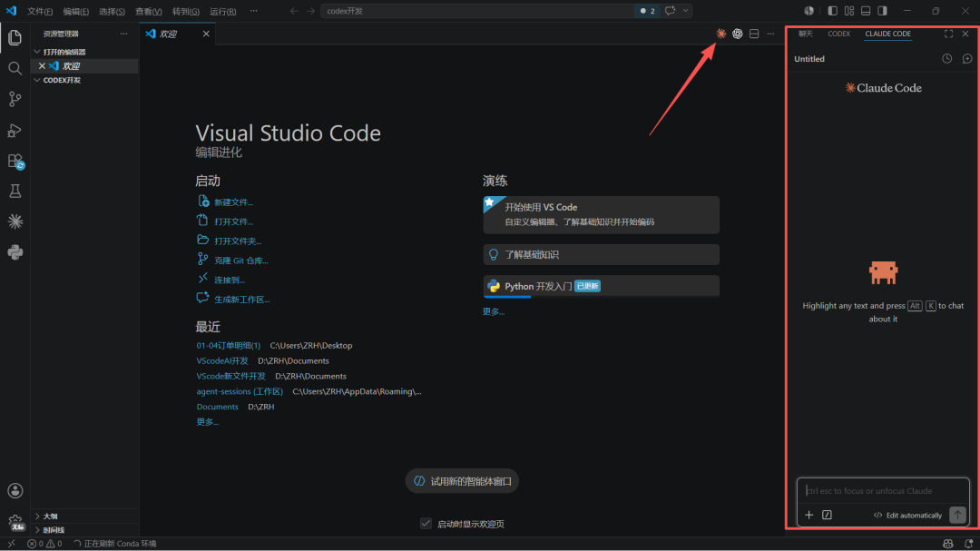The width and height of the screenshot is (980, 551).
Task: Open Claude Code session history clock icon
Action: point(946,59)
